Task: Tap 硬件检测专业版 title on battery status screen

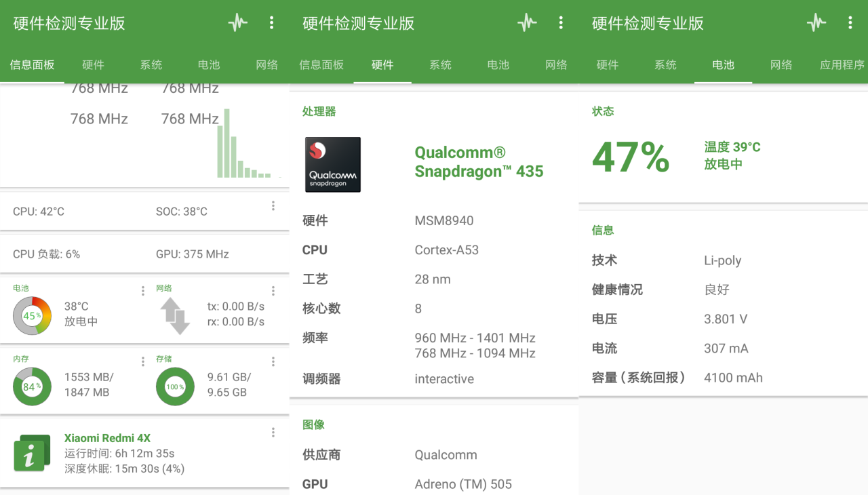Action: (648, 23)
